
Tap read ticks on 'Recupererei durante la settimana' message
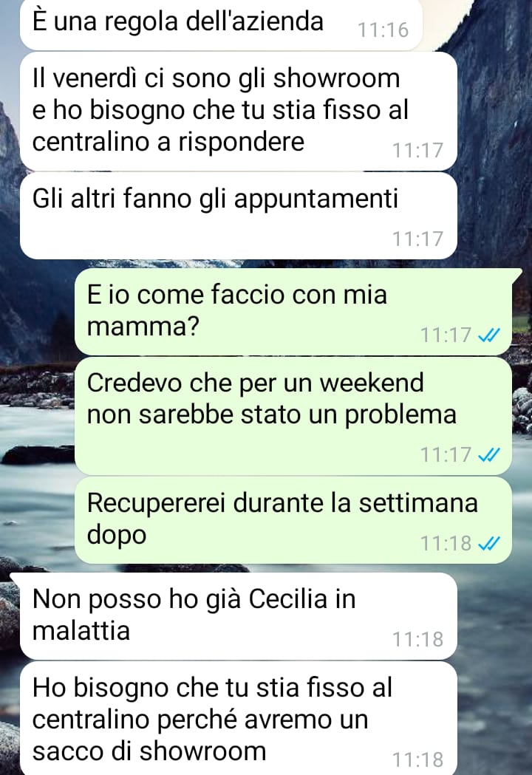click(x=489, y=544)
